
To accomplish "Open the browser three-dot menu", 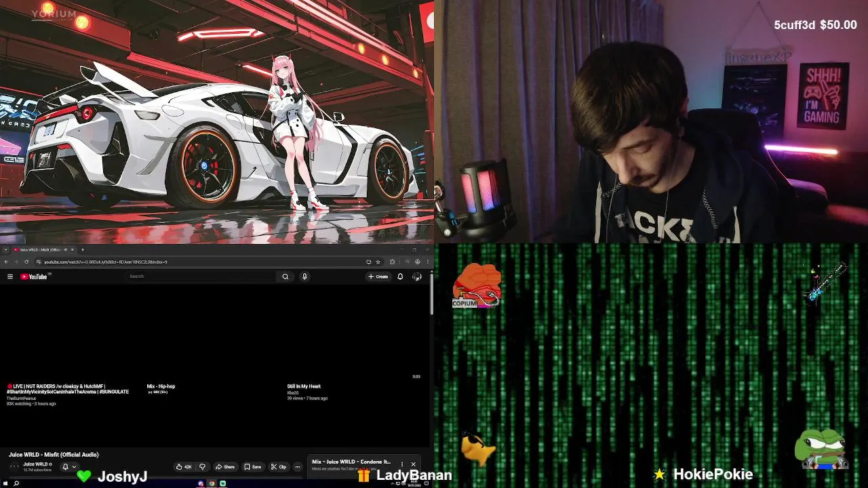I will tap(427, 262).
